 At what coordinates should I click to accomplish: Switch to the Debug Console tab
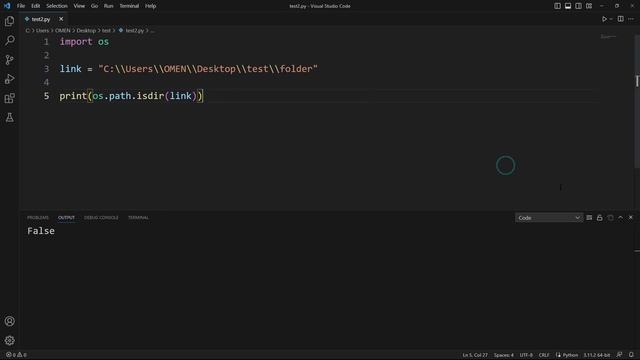pyautogui.click(x=101, y=218)
